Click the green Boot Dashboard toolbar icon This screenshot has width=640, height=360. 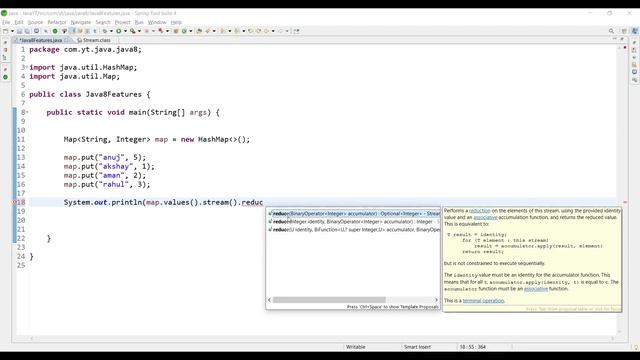click(55, 31)
